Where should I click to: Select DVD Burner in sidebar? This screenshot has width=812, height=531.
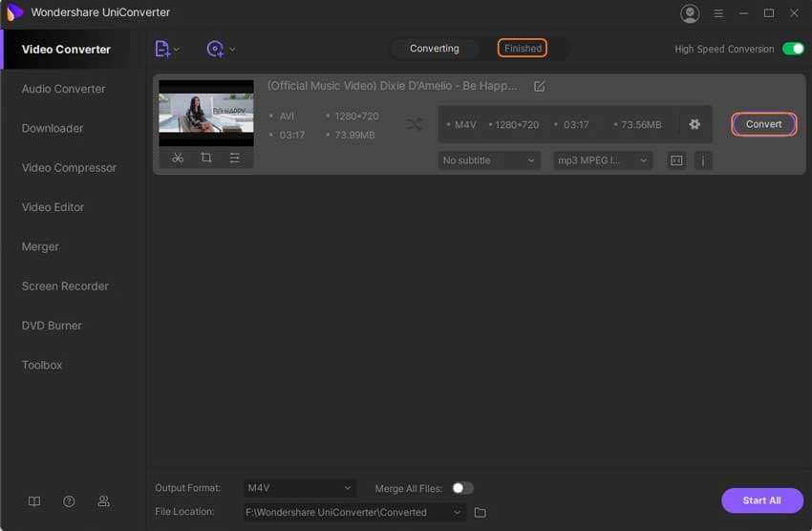52,326
